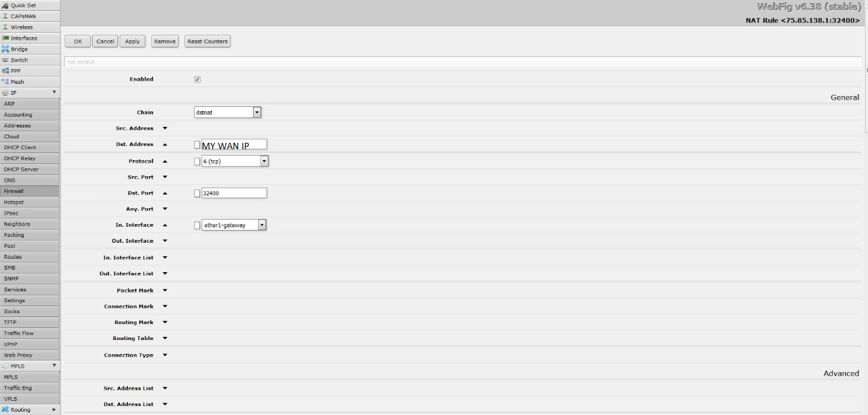
Task: Uncheck the Enabled checkbox
Action: click(197, 79)
